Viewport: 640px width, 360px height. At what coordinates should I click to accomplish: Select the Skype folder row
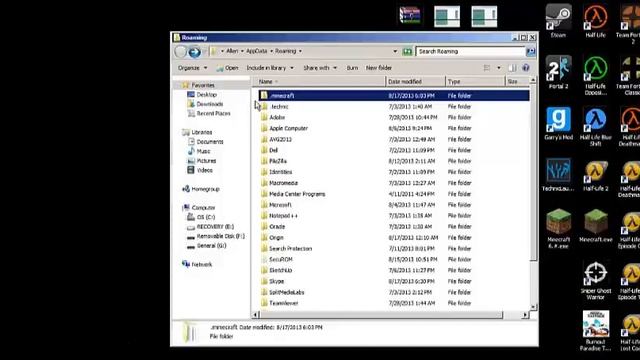coord(394,281)
